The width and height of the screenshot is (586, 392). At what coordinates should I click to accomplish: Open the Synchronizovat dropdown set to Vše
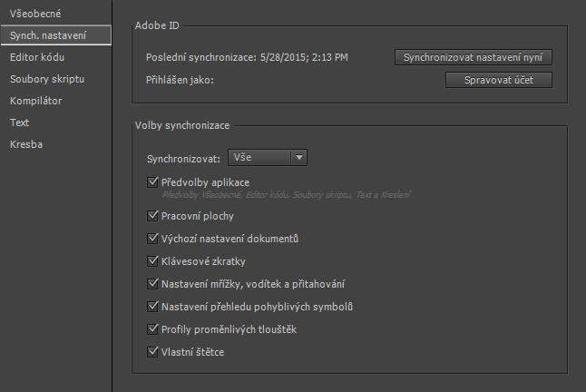point(259,157)
